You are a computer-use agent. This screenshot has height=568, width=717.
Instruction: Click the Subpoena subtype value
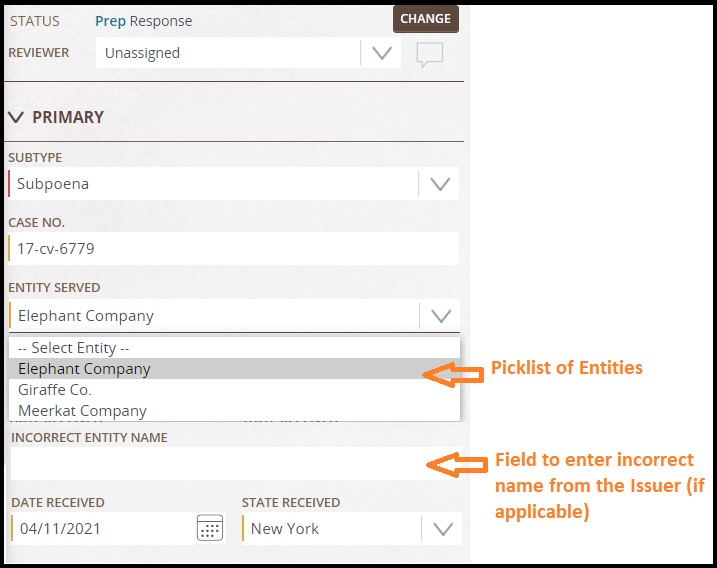tap(53, 184)
